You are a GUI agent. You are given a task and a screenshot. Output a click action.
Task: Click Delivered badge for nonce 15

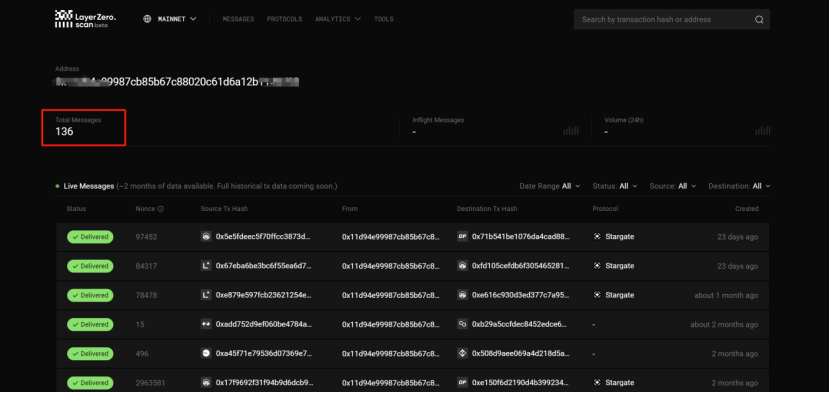[x=90, y=324]
